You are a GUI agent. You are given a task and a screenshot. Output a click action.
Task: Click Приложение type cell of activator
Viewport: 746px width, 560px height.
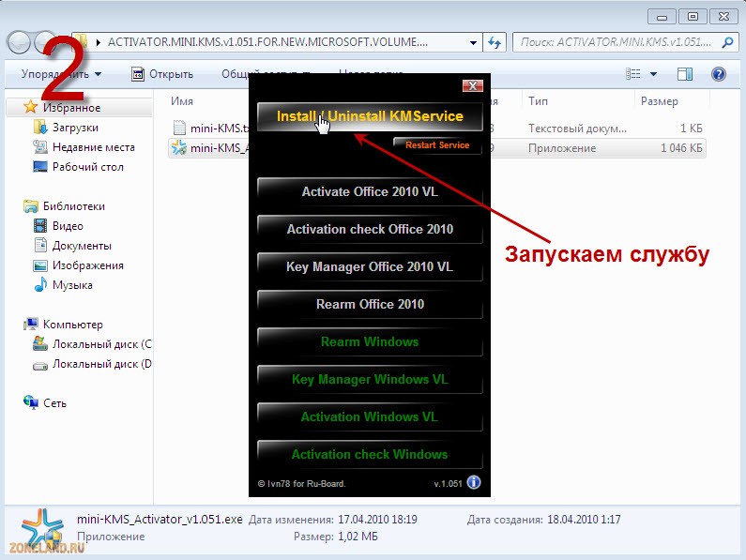[562, 148]
